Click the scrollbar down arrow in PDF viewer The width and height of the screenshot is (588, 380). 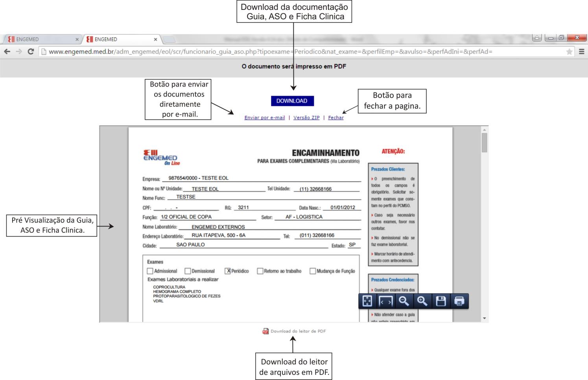[x=484, y=318]
